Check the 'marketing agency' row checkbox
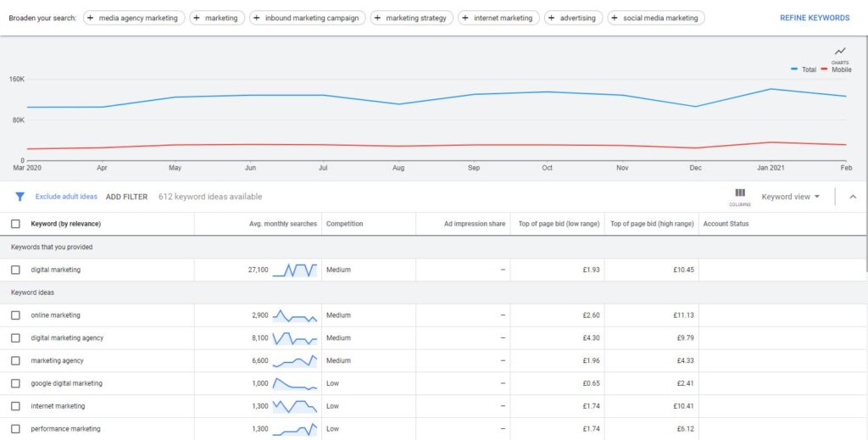This screenshot has height=440, width=868. tap(15, 360)
